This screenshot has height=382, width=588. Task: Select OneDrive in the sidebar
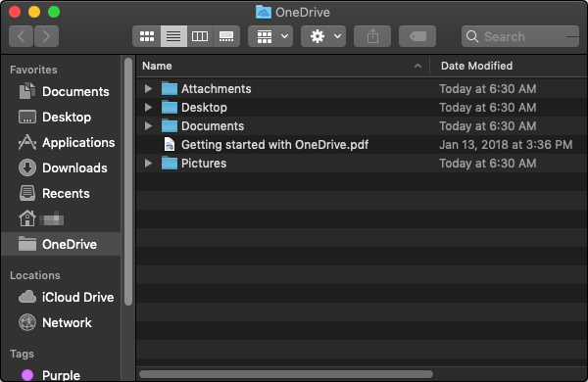coord(61,244)
